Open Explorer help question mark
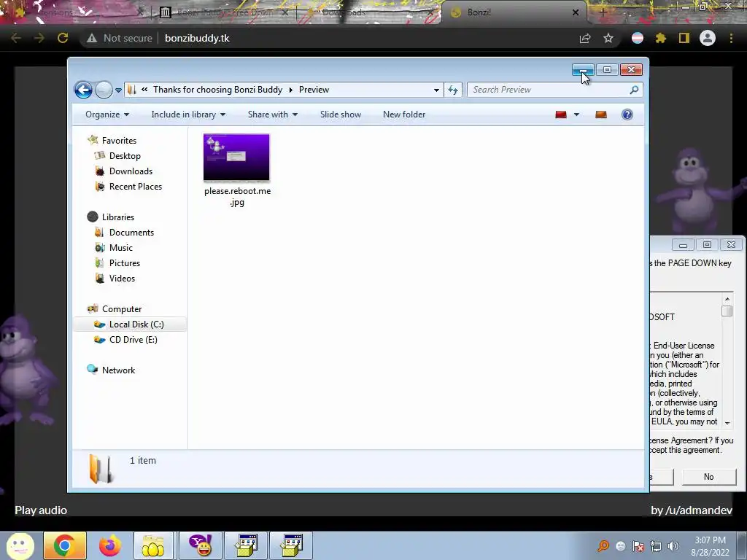747x560 pixels. (x=627, y=114)
